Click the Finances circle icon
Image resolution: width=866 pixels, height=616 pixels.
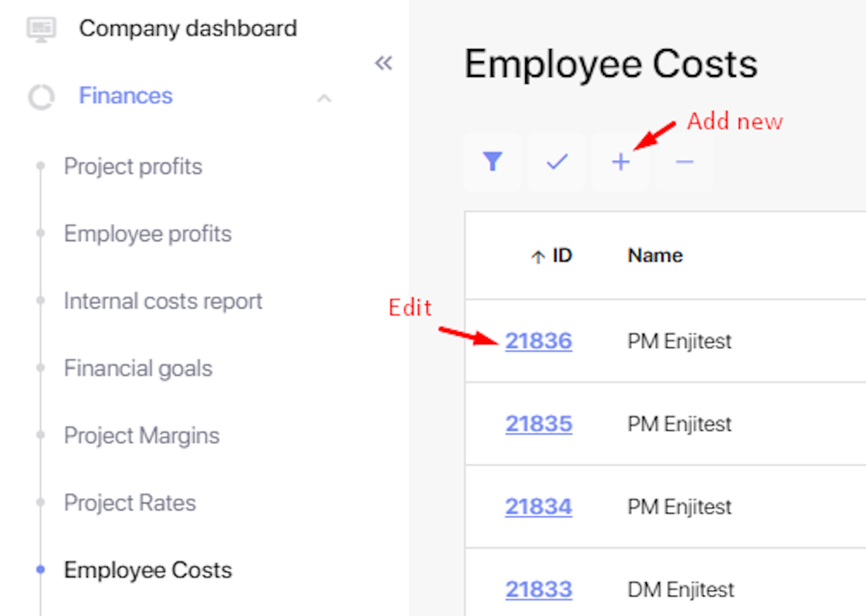pyautogui.click(x=41, y=97)
